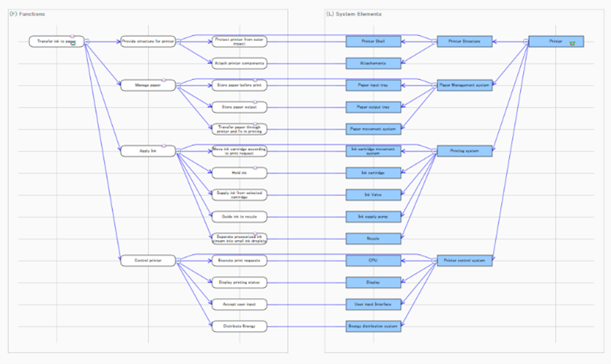Collapse the 'Paper Management system' branch

[x=435, y=85]
